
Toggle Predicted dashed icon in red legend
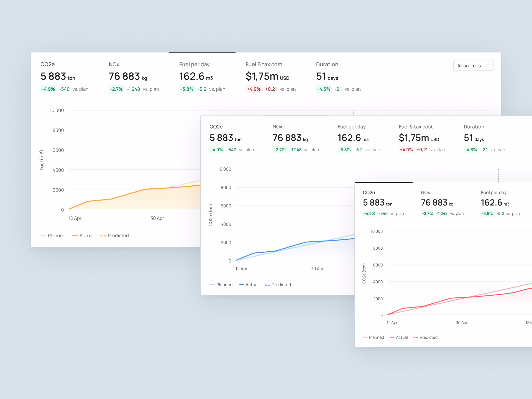[416, 337]
